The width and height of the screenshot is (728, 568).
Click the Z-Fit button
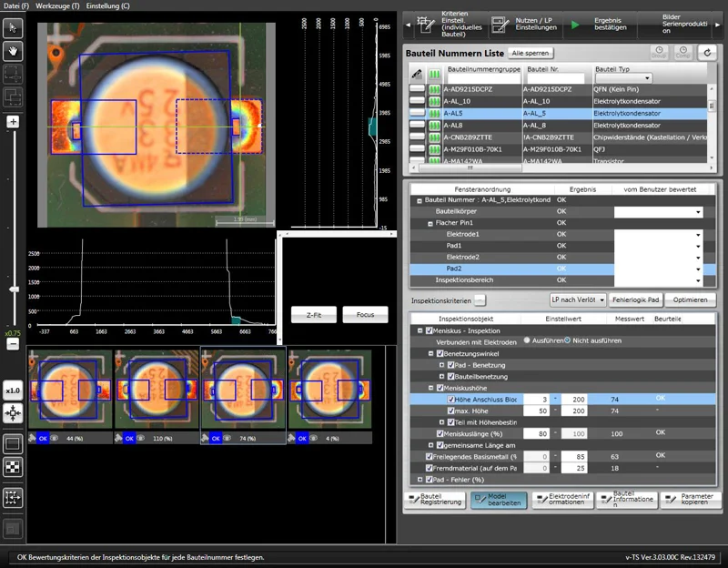point(312,314)
